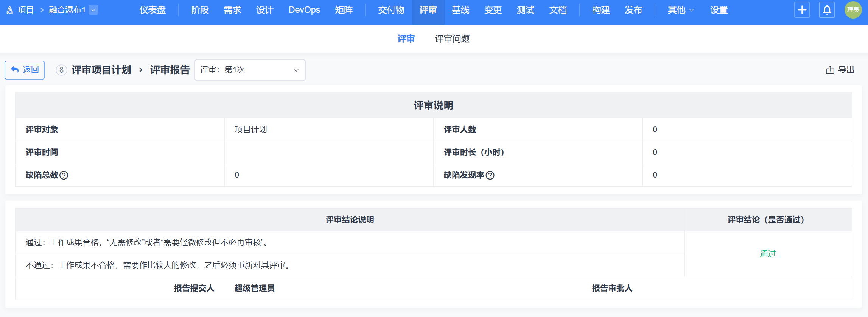Click the 评审对象 label
The height and width of the screenshot is (317, 868).
pyautogui.click(x=42, y=130)
